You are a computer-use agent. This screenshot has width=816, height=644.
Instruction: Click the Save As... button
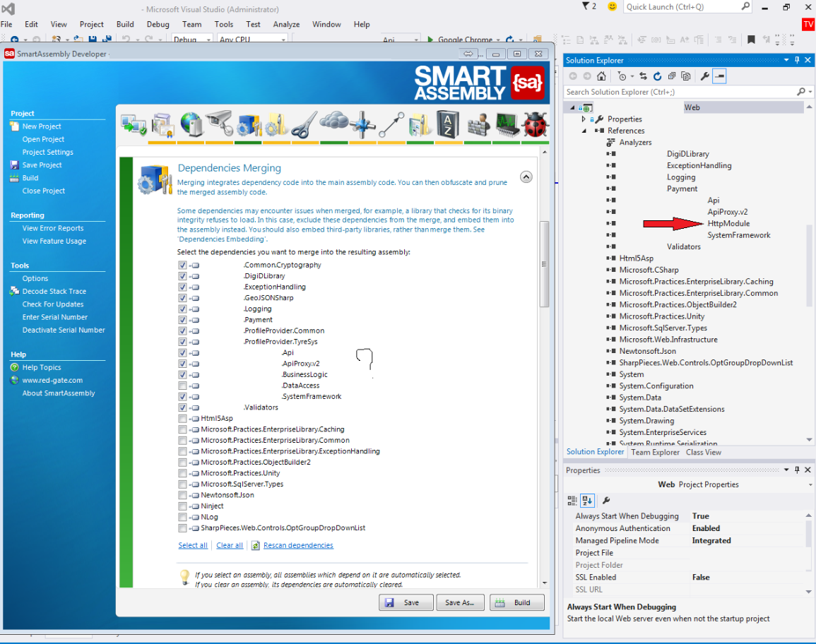coord(460,602)
